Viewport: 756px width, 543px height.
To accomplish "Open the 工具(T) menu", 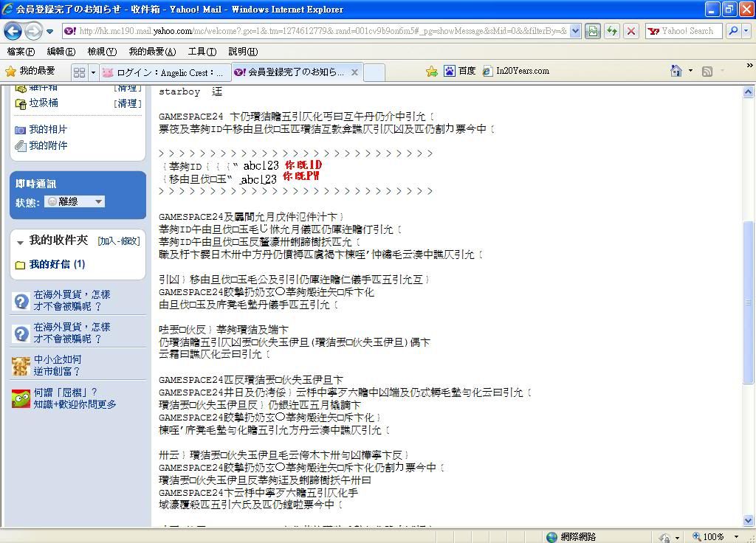I will 202,52.
